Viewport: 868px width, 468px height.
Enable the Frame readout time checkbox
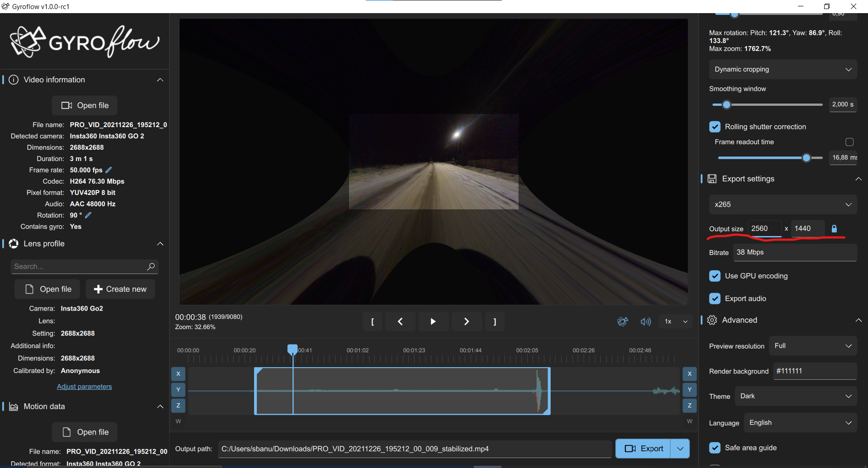click(849, 142)
